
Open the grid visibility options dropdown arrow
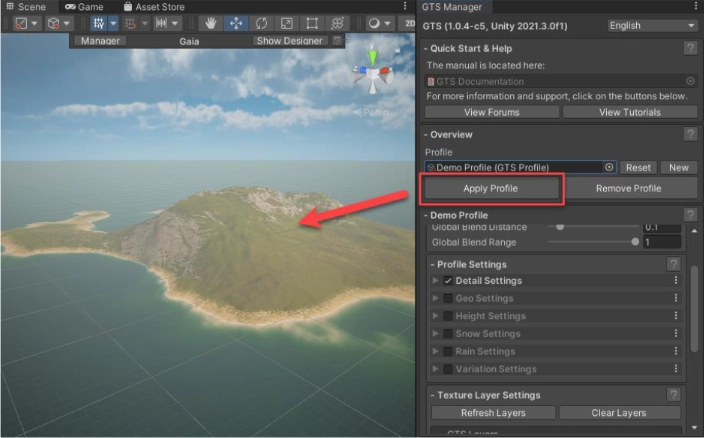(x=113, y=23)
